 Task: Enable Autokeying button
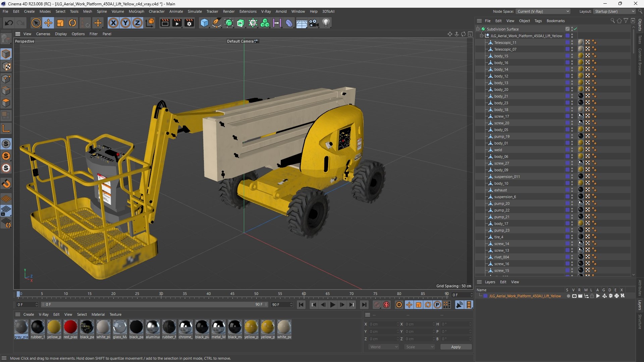386,305
